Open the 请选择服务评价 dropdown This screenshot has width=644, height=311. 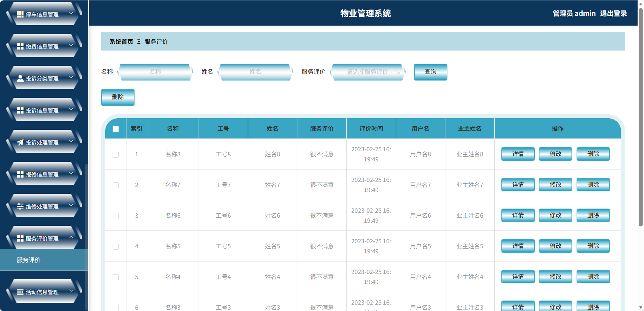(x=368, y=72)
